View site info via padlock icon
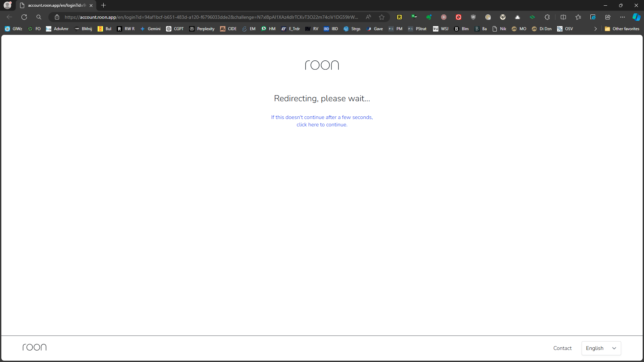The image size is (644, 362). tap(57, 17)
